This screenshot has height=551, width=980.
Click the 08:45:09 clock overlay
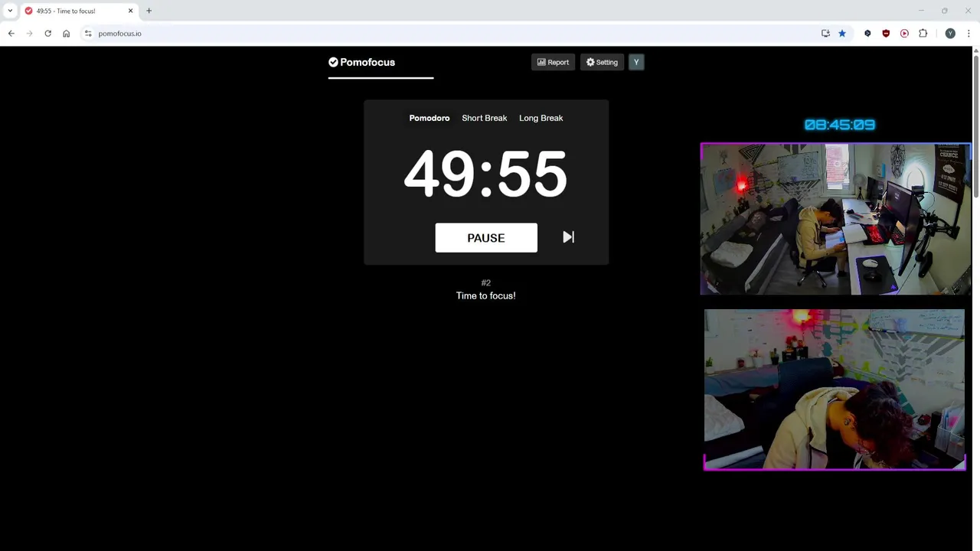840,125
